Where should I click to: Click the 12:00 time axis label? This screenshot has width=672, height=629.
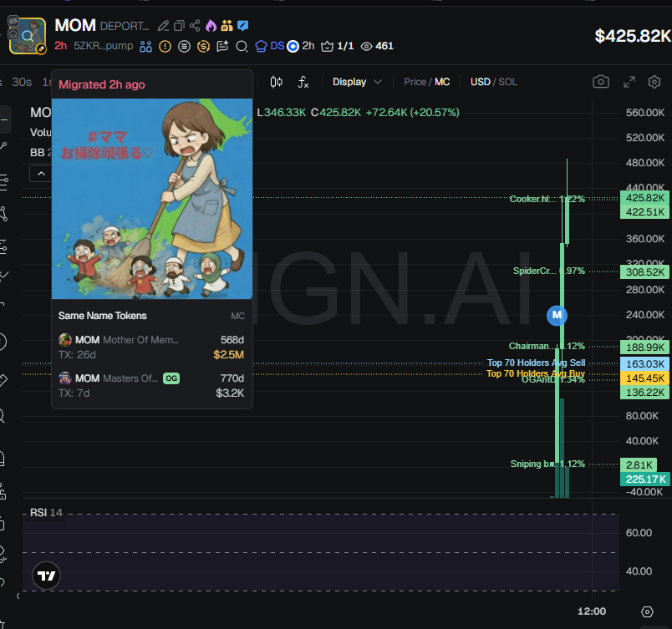click(592, 611)
